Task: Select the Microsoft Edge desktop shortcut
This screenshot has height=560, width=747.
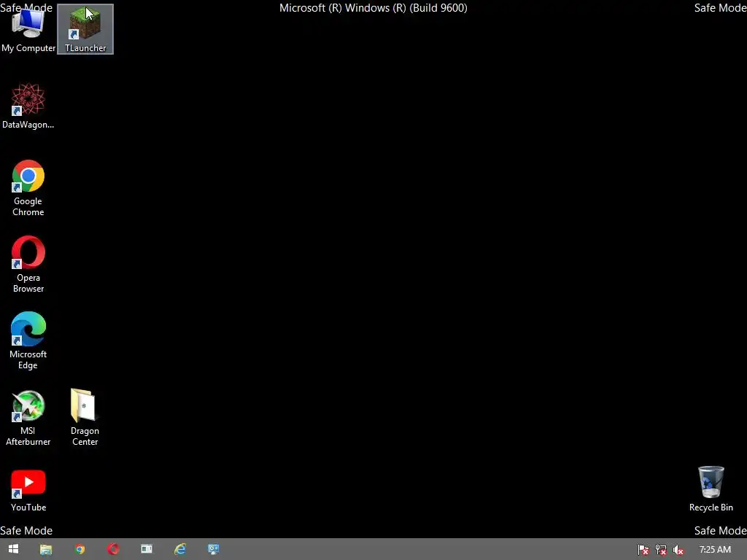Action: click(x=28, y=341)
